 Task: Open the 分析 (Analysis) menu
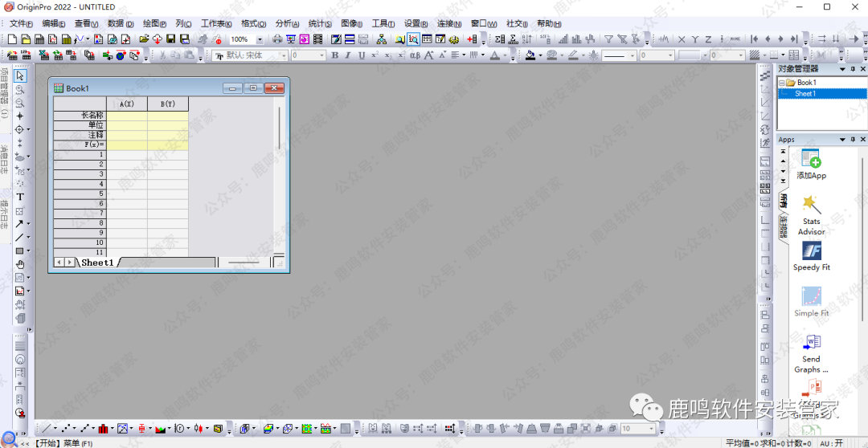(285, 23)
